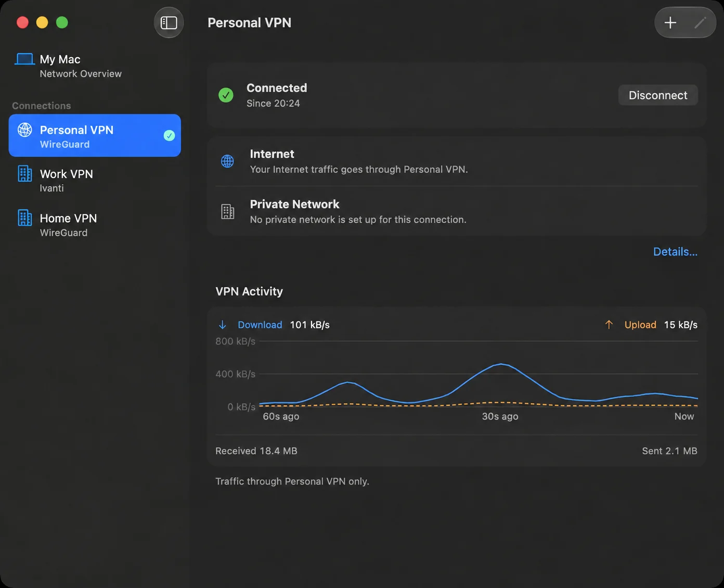724x588 pixels.
Task: Select Personal VPN in the connections list
Action: point(95,135)
